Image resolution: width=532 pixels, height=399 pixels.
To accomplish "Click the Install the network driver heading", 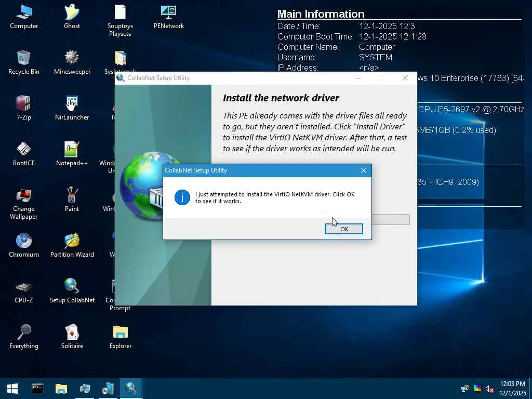I will tap(281, 98).
